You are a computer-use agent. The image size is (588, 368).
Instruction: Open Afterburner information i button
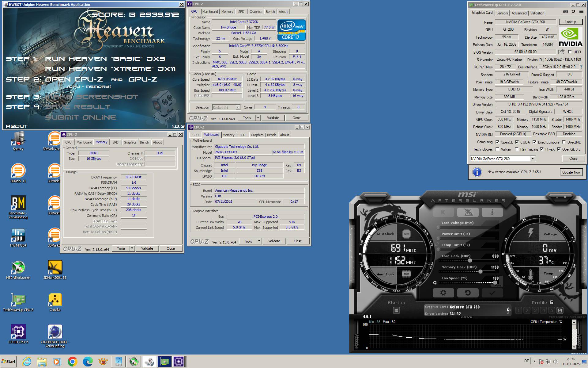coord(492,212)
